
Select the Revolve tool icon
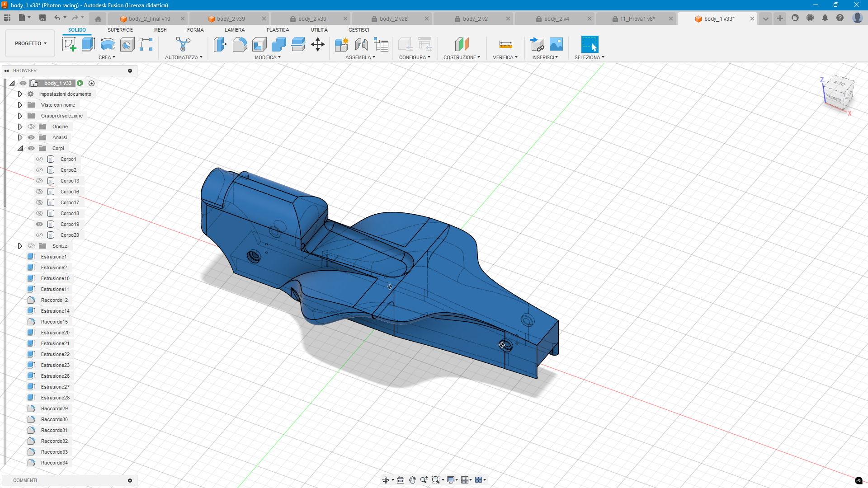(108, 44)
